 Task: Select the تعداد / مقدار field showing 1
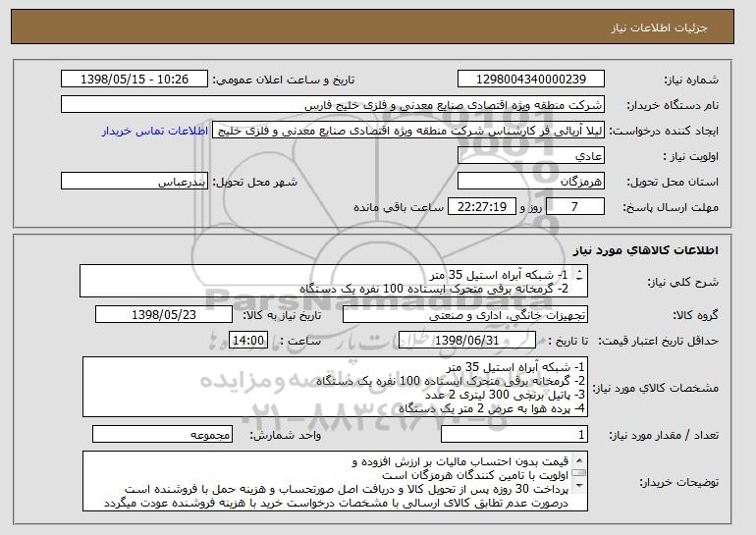514,434
